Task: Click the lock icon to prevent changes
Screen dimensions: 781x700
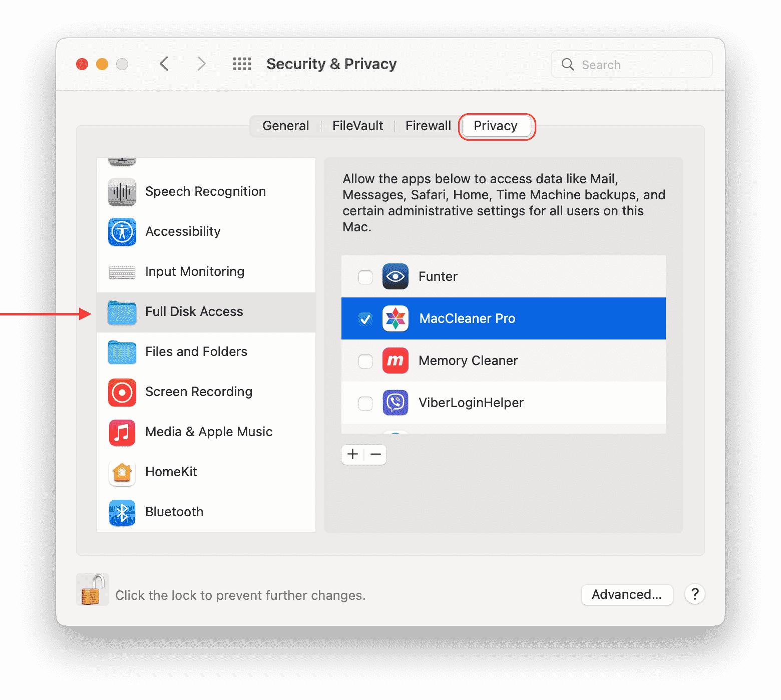Action: point(93,589)
